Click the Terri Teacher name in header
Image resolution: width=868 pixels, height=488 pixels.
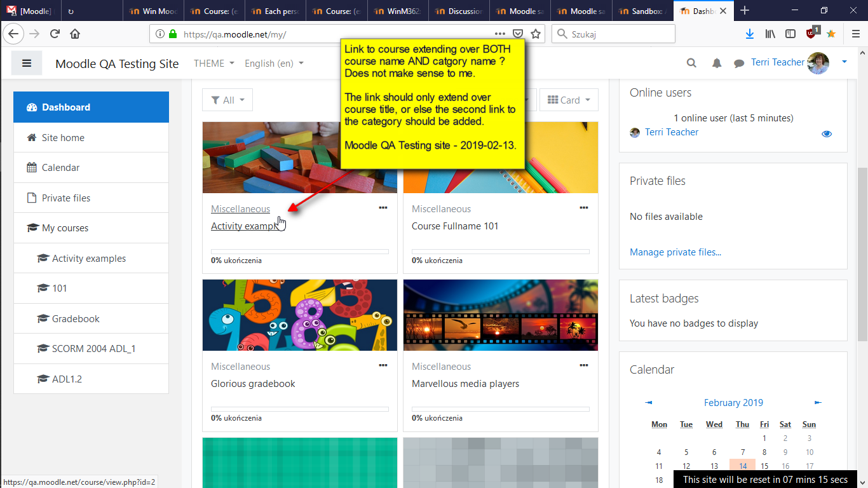click(x=778, y=62)
